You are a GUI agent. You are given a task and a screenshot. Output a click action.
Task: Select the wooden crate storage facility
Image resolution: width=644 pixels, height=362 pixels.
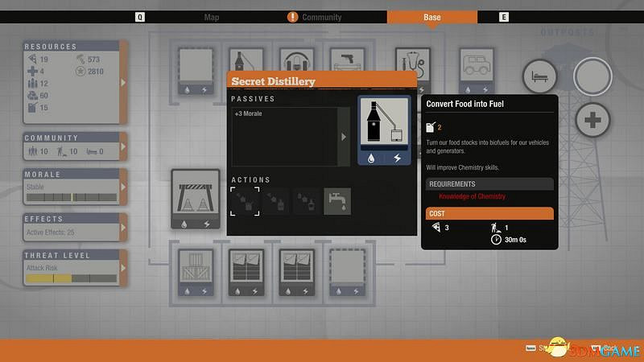click(194, 269)
